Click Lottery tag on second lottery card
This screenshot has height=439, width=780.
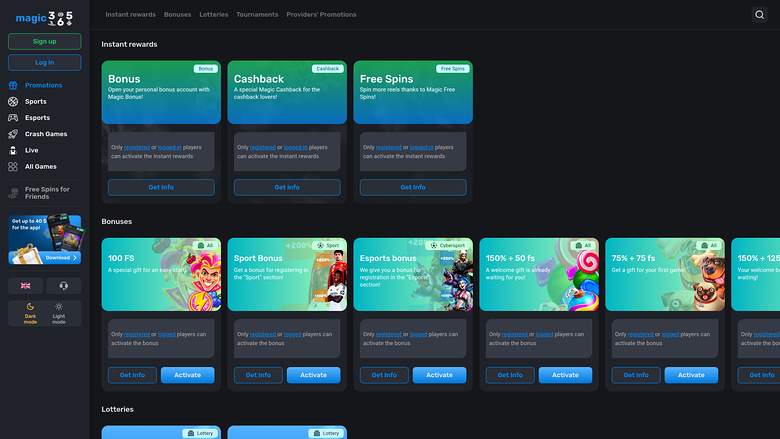coord(326,433)
